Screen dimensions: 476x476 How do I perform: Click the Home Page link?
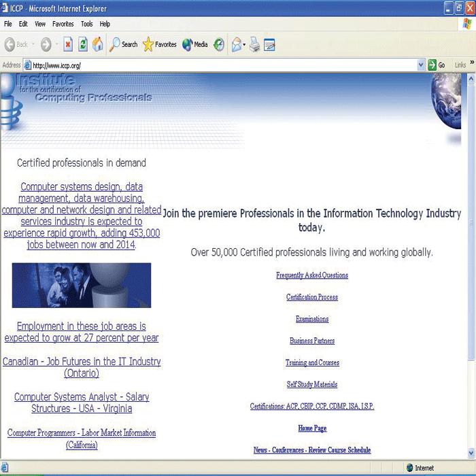[x=312, y=428]
